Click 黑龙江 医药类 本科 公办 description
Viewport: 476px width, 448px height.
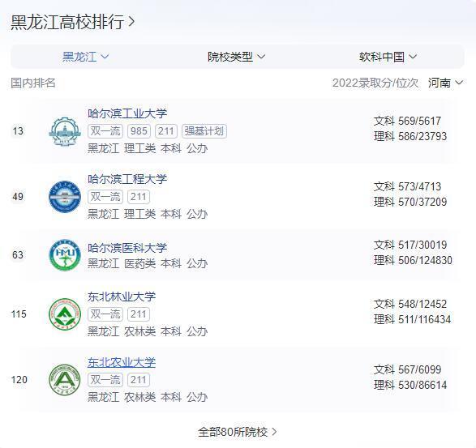(x=148, y=263)
